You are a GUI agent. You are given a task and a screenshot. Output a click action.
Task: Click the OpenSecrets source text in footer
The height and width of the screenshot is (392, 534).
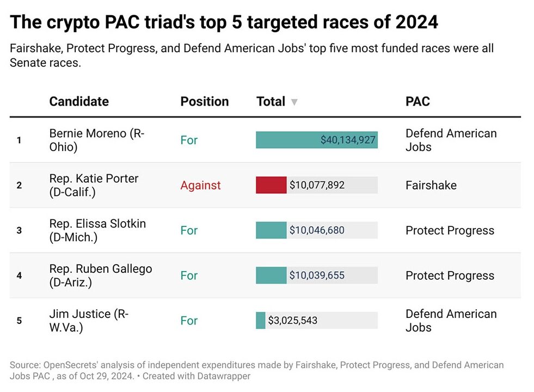pyautogui.click(x=60, y=365)
